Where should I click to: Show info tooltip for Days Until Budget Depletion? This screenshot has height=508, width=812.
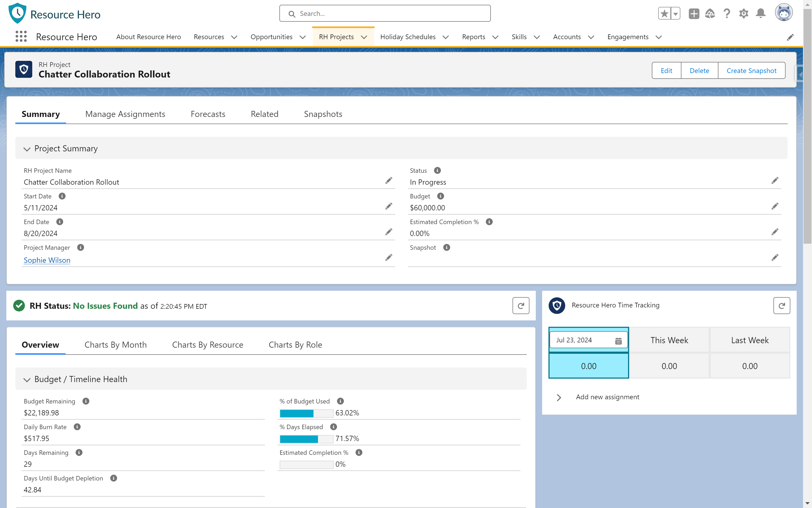[114, 478]
